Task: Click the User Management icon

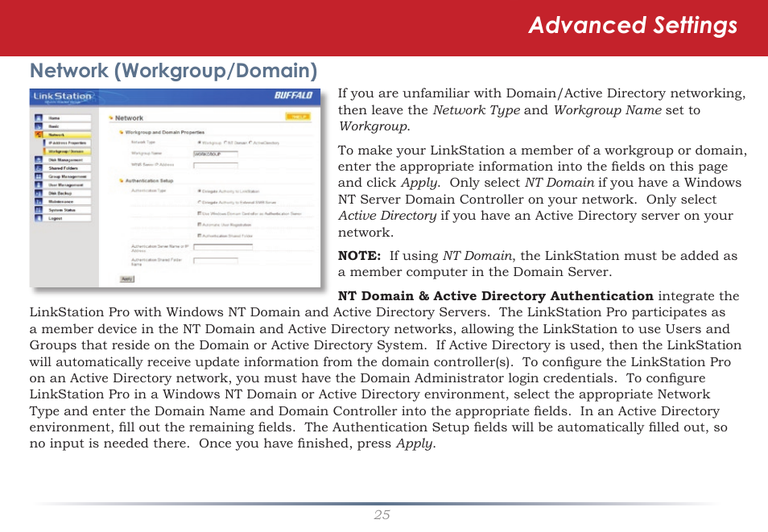Action: point(39,184)
